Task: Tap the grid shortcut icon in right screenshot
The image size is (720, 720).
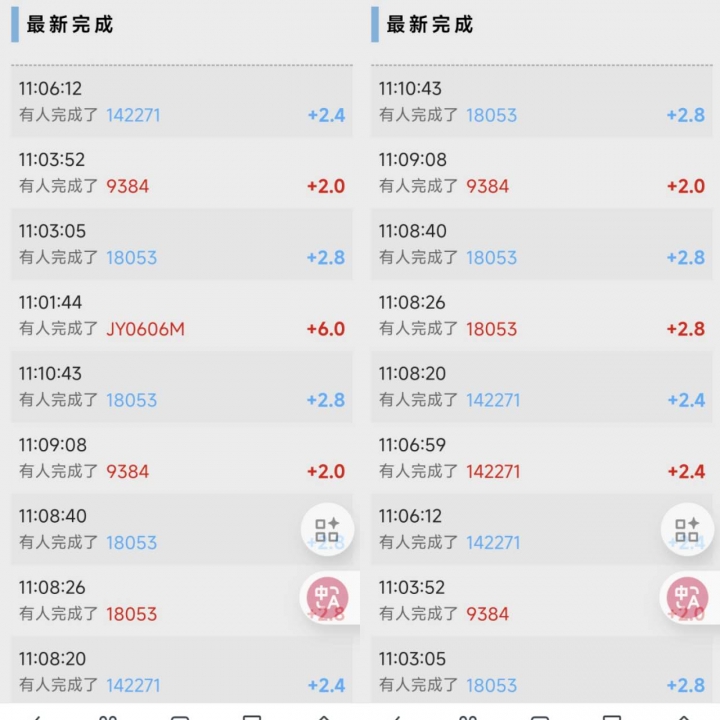Action: 687,529
